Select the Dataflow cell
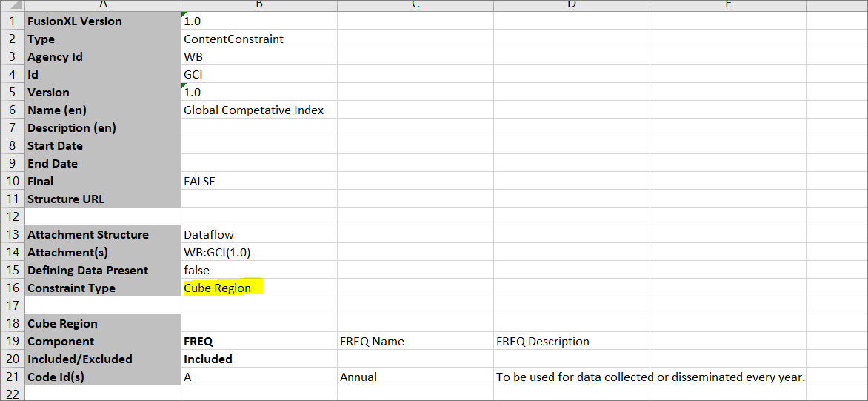 (209, 235)
